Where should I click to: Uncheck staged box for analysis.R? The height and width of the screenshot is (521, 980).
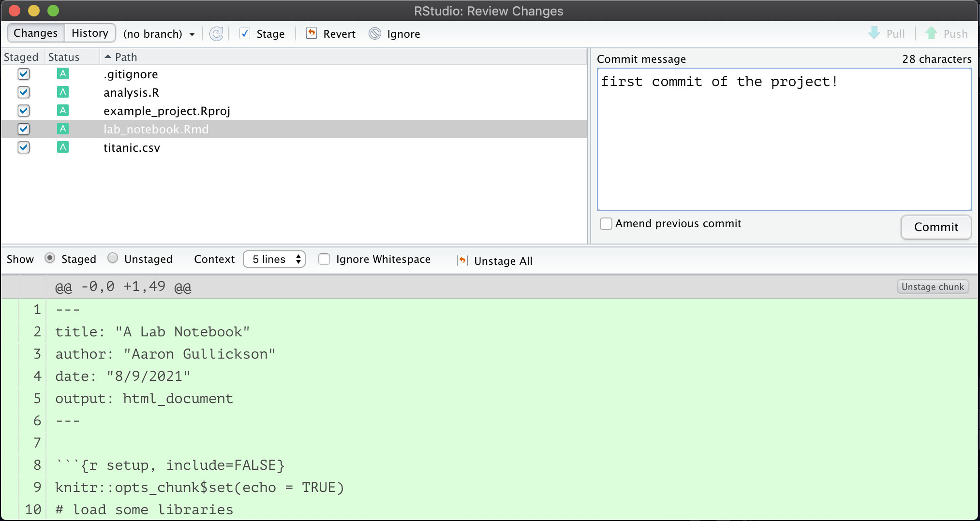24,92
